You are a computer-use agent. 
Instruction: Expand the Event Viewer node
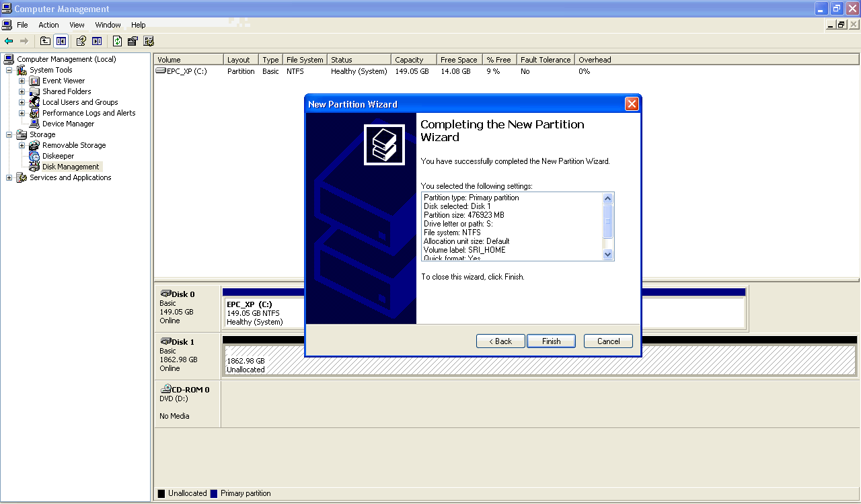[x=22, y=81]
